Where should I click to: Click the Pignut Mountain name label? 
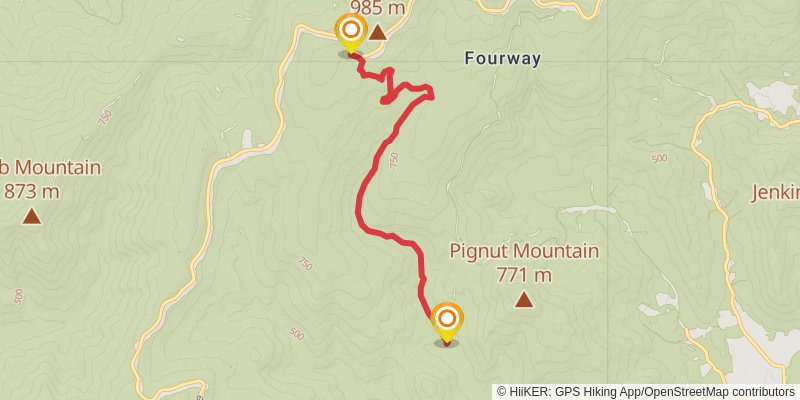tap(524, 251)
